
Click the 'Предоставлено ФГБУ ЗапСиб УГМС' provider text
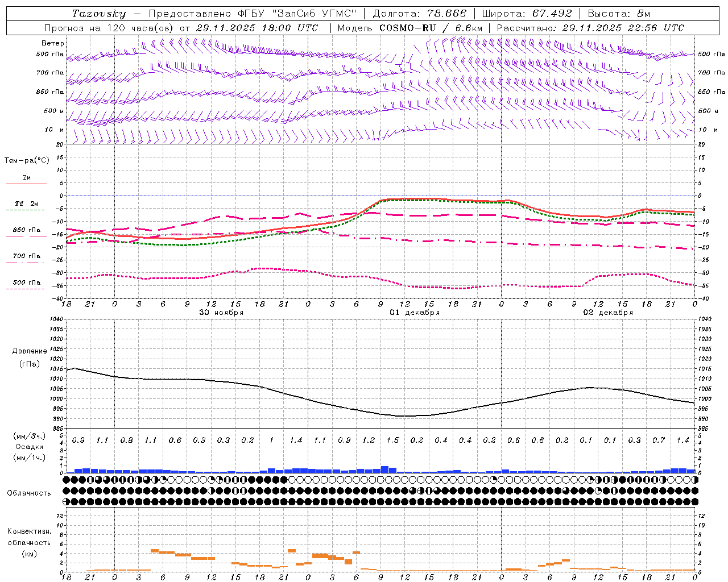click(253, 14)
